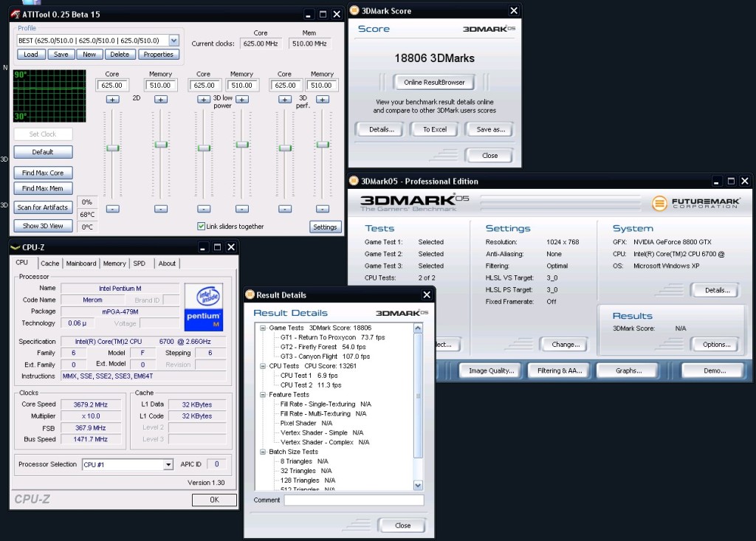
Task: Click Options button in 3DMark05 Results
Action: [x=716, y=344]
